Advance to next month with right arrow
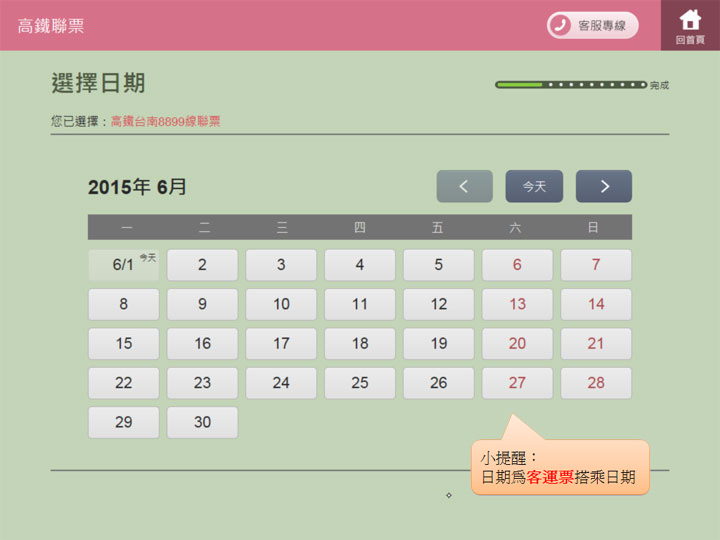 (604, 186)
